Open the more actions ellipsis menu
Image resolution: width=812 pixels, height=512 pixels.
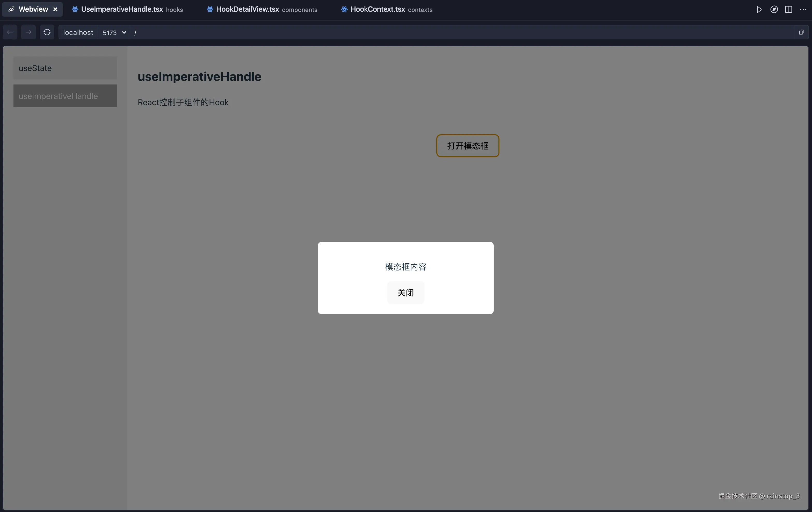tap(803, 9)
